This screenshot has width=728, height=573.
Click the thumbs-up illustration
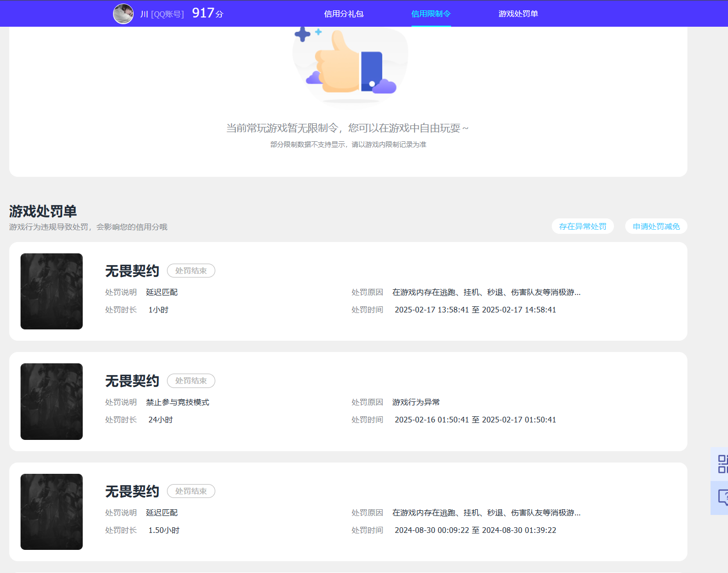[350, 64]
